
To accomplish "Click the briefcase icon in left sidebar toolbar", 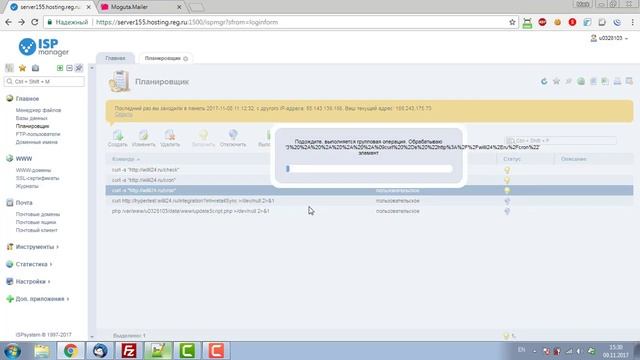I will [36, 68].
